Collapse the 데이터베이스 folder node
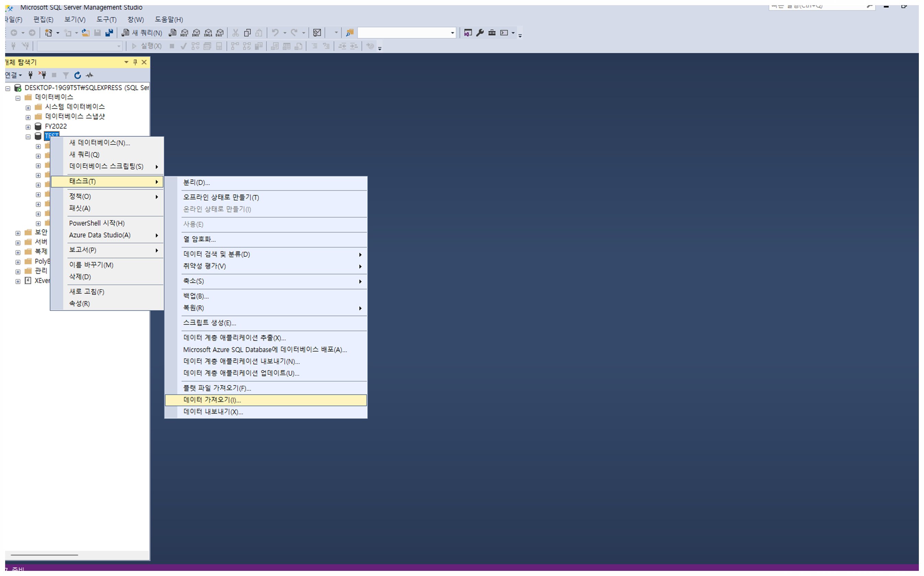 [x=18, y=98]
